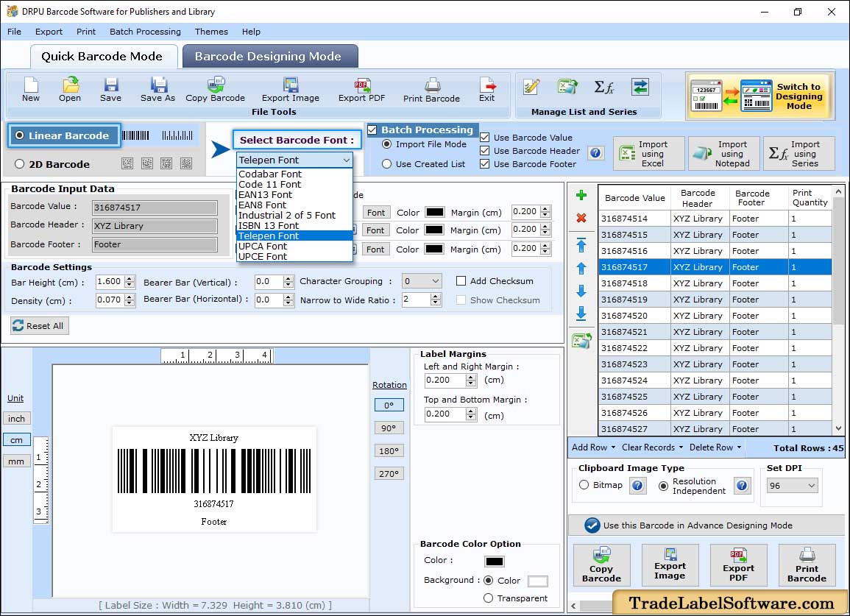Open a file with the Open icon
The width and height of the screenshot is (850, 616).
(x=70, y=90)
